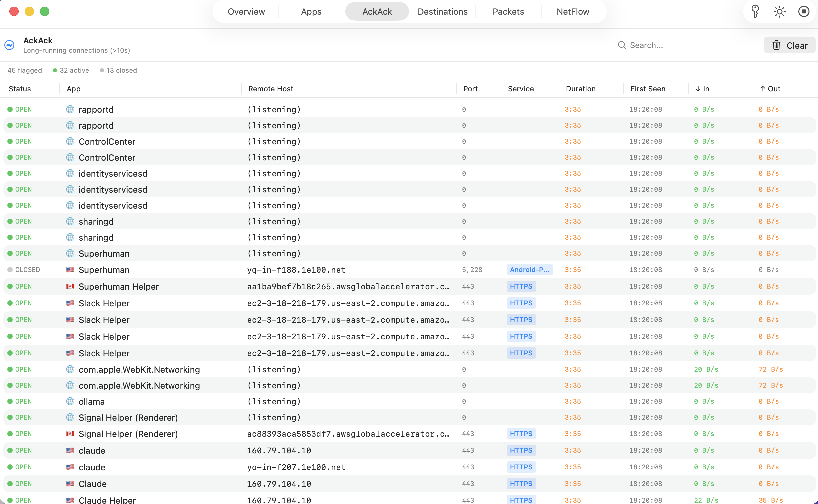
Task: Click the Long-running connections (>10s) subtitle
Action: 77,50
